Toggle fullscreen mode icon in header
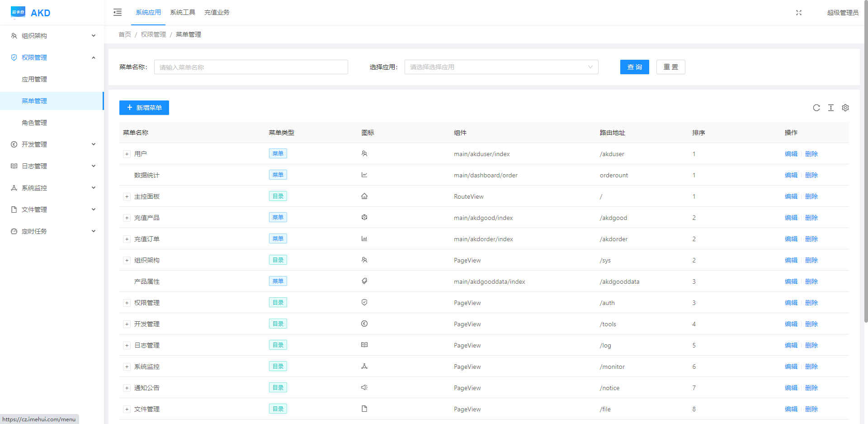This screenshot has width=868, height=424. tap(798, 13)
